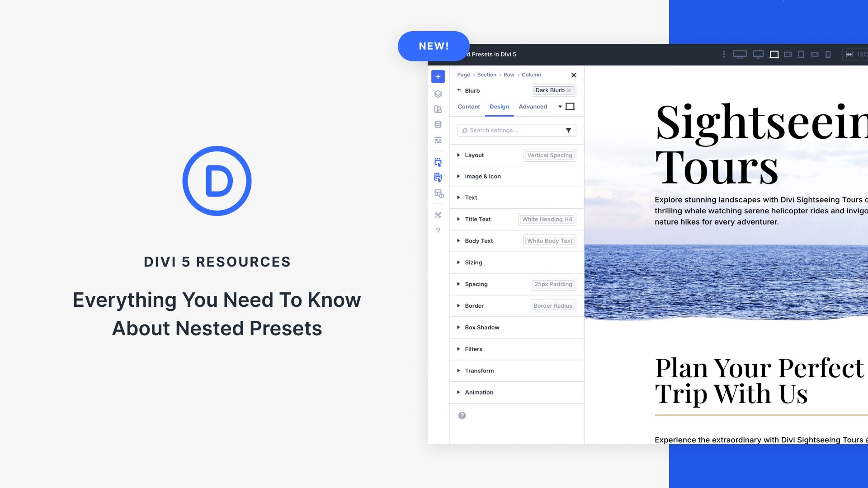The height and width of the screenshot is (488, 868).
Task: Expand the Animation settings group
Action: pos(478,392)
